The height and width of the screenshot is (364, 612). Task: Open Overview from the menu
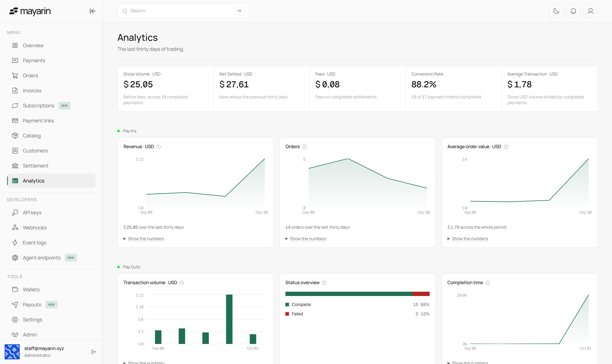click(51, 46)
